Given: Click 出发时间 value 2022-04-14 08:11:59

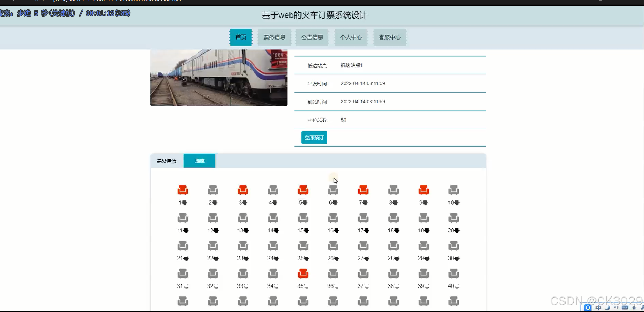Looking at the screenshot, I should [363, 83].
